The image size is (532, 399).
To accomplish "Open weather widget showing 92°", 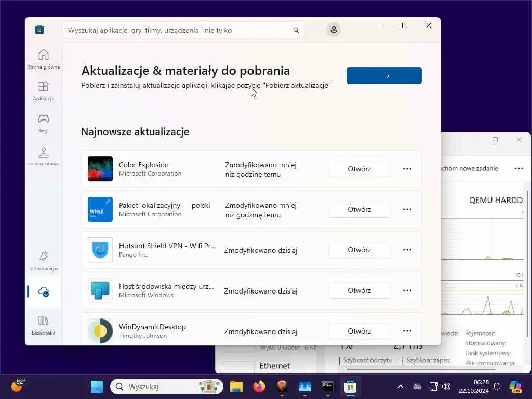I will [x=18, y=386].
